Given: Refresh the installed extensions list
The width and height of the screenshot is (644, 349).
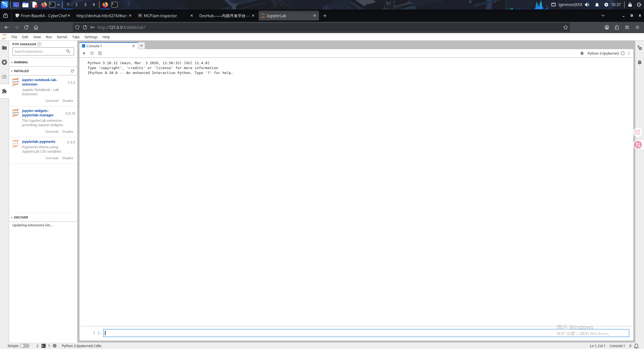Looking at the screenshot, I should pos(72,71).
